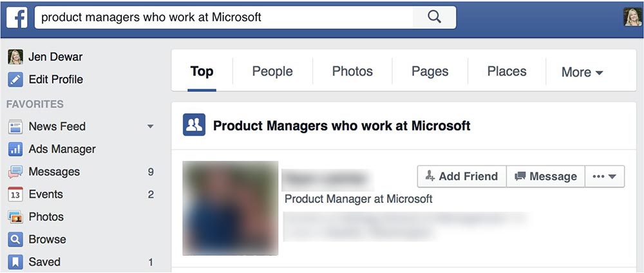Open the More tab dropdown

click(582, 72)
